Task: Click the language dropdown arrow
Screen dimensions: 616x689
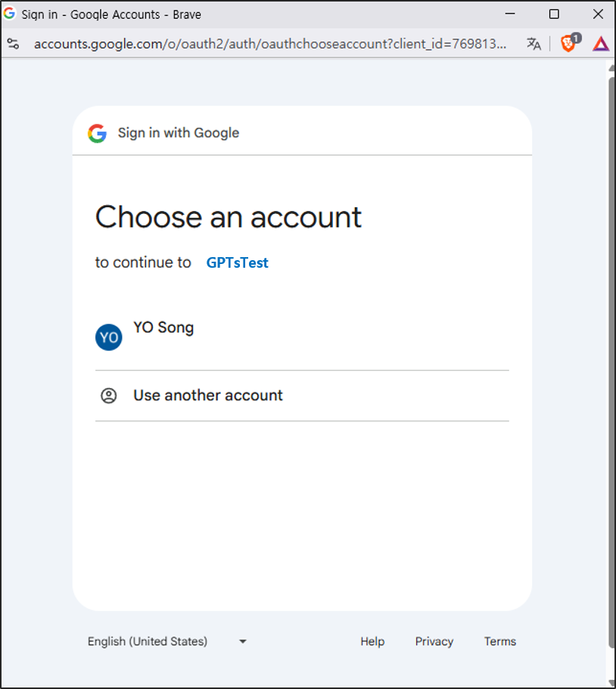Action: [243, 641]
